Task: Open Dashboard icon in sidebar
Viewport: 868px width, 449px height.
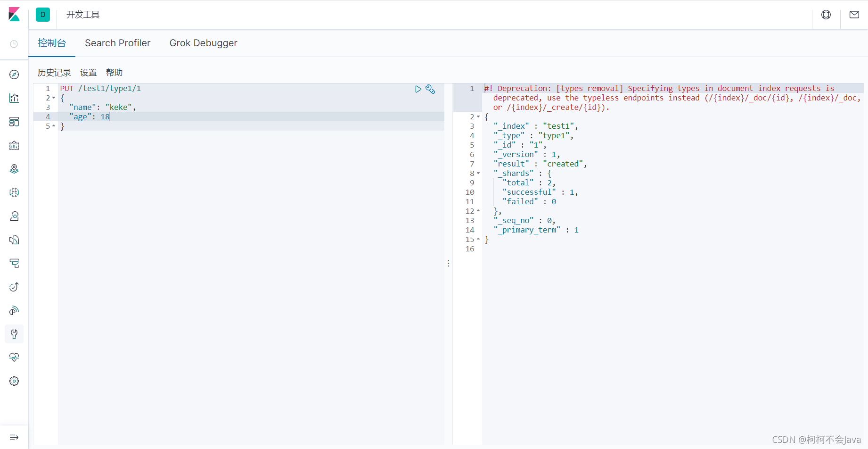Action: (x=14, y=122)
